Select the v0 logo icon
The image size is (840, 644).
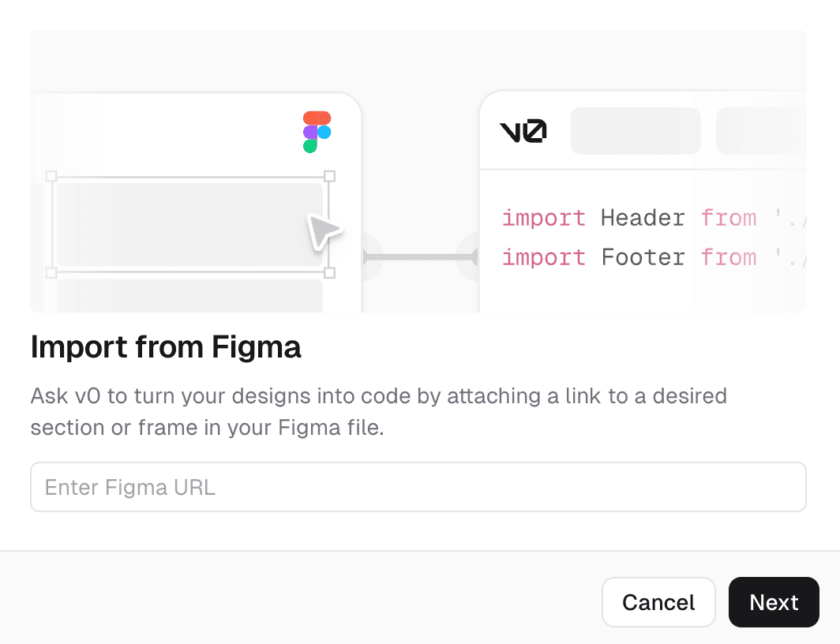(523, 130)
